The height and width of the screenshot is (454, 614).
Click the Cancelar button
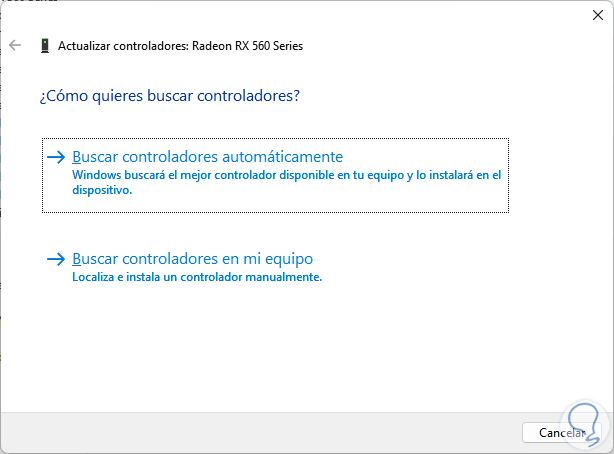(562, 433)
